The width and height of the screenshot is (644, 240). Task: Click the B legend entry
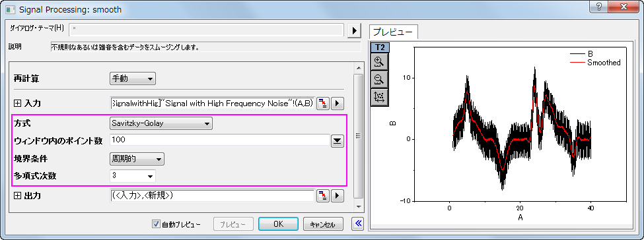pos(581,54)
